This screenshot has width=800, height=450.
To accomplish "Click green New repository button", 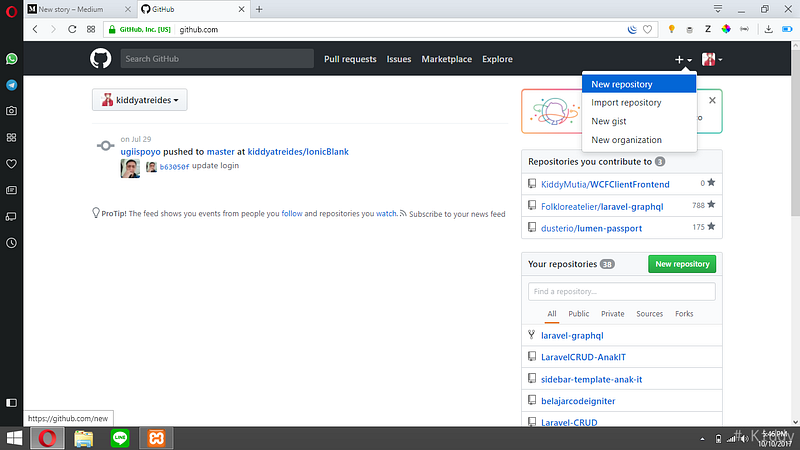I will [x=682, y=264].
